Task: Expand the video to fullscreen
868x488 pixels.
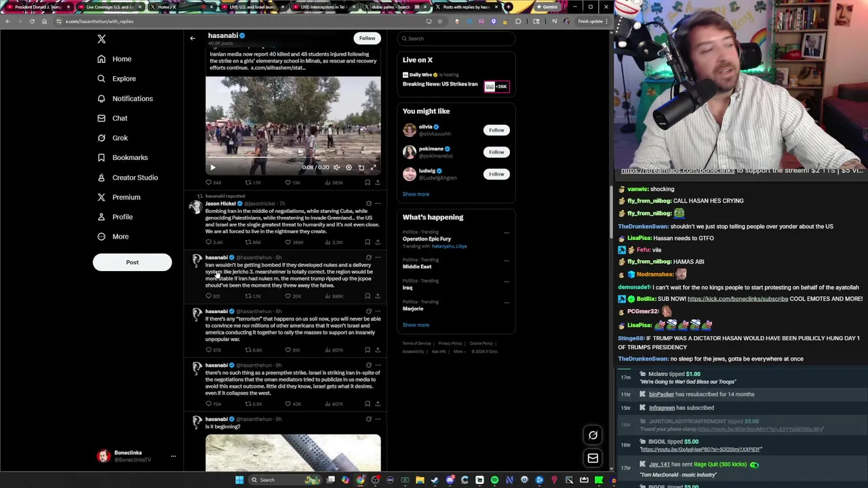Action: pyautogui.click(x=373, y=167)
